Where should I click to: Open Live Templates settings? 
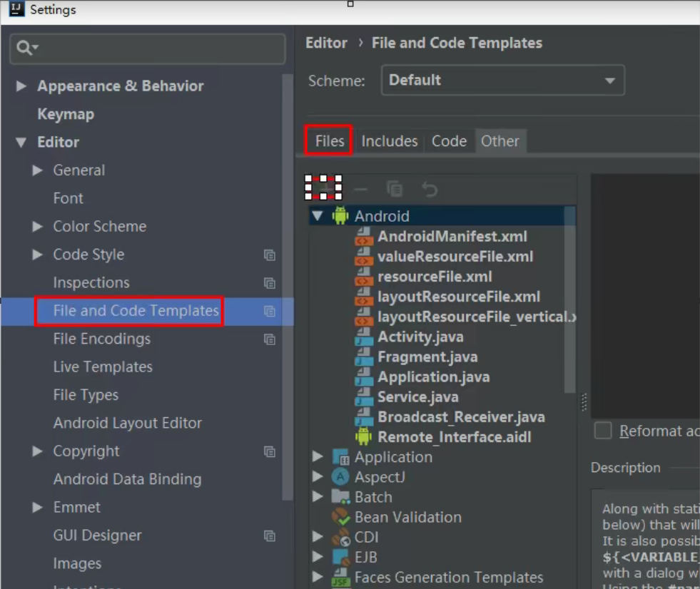(x=103, y=367)
